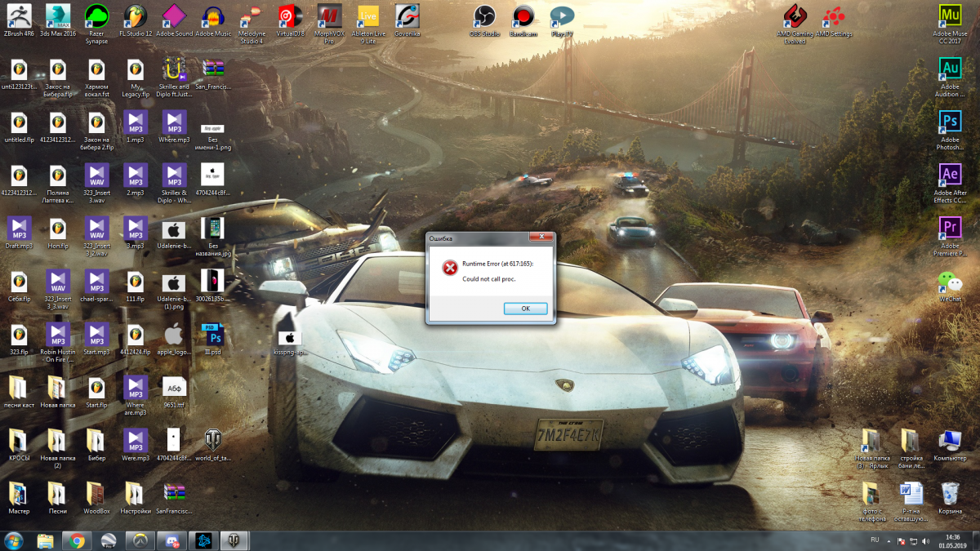Show hidden system tray icons
The height and width of the screenshot is (551, 980).
click(x=889, y=540)
